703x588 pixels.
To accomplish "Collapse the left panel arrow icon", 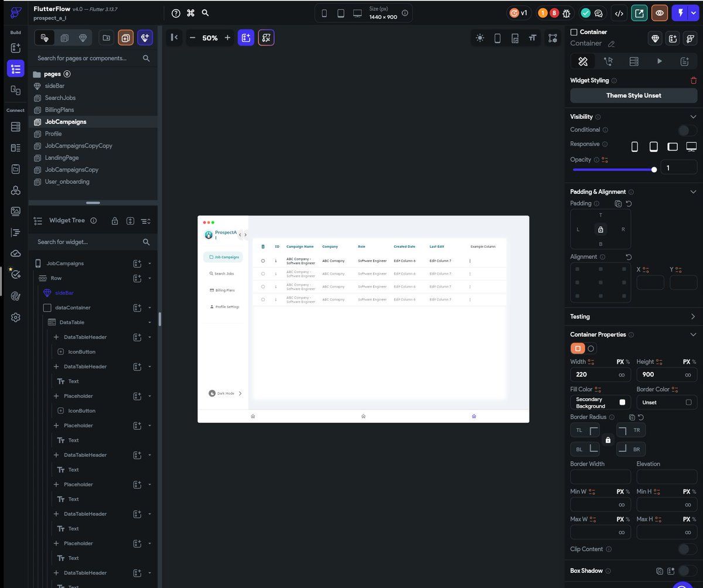I will [174, 37].
